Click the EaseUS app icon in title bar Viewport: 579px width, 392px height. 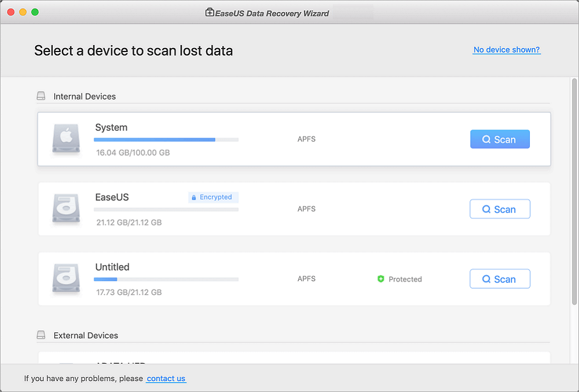tap(210, 12)
